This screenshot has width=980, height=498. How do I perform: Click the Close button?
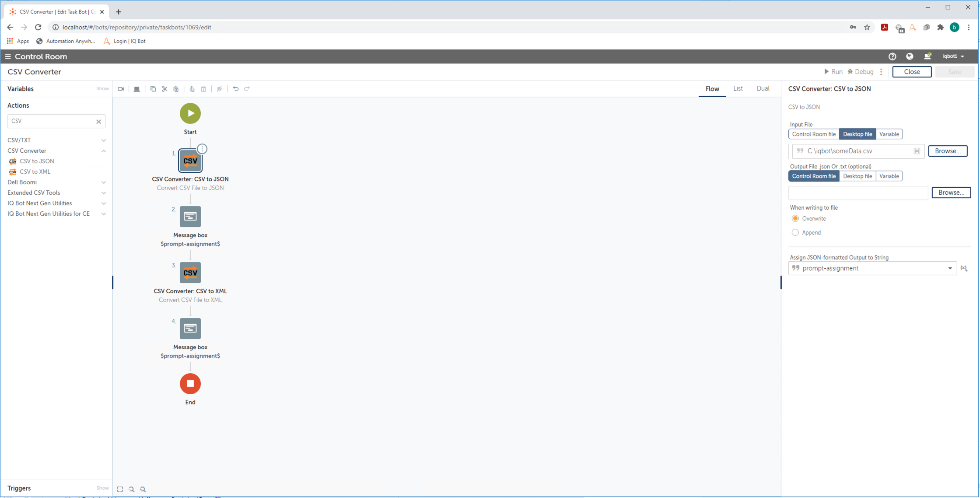(x=912, y=72)
